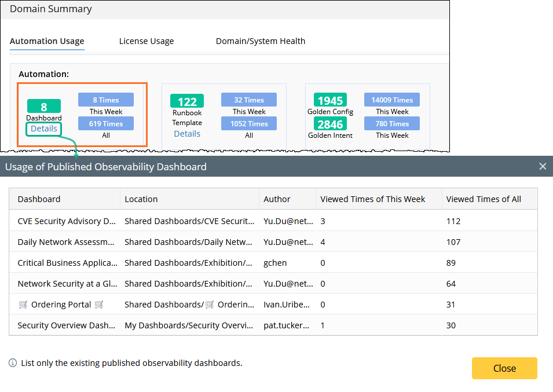This screenshot has height=392, width=553.
Task: Close the Usage of Published Observability Dashboard dialog
Action: pyautogui.click(x=504, y=368)
